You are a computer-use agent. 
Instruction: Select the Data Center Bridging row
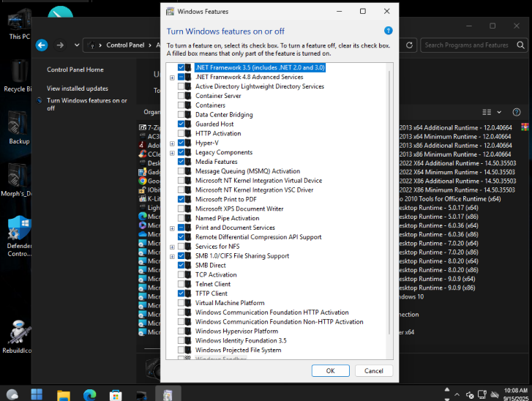pos(224,115)
